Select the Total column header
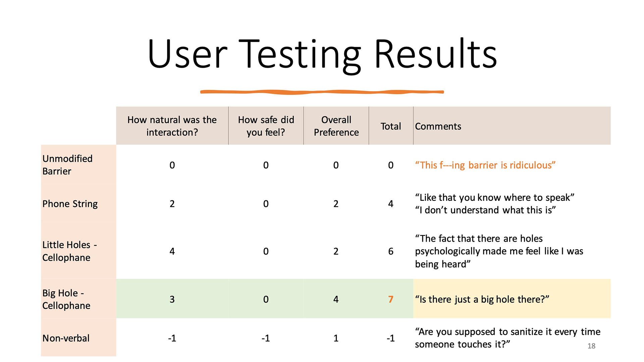 tap(391, 126)
